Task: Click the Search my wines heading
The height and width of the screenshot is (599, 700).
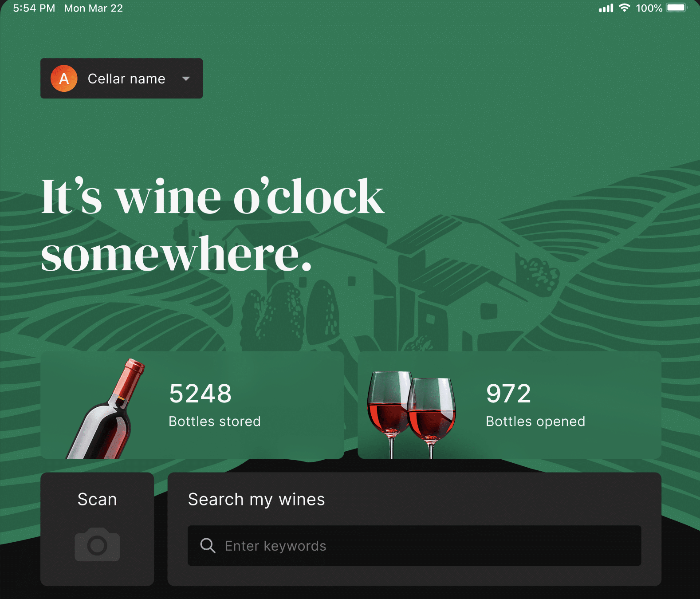Action: pyautogui.click(x=256, y=500)
